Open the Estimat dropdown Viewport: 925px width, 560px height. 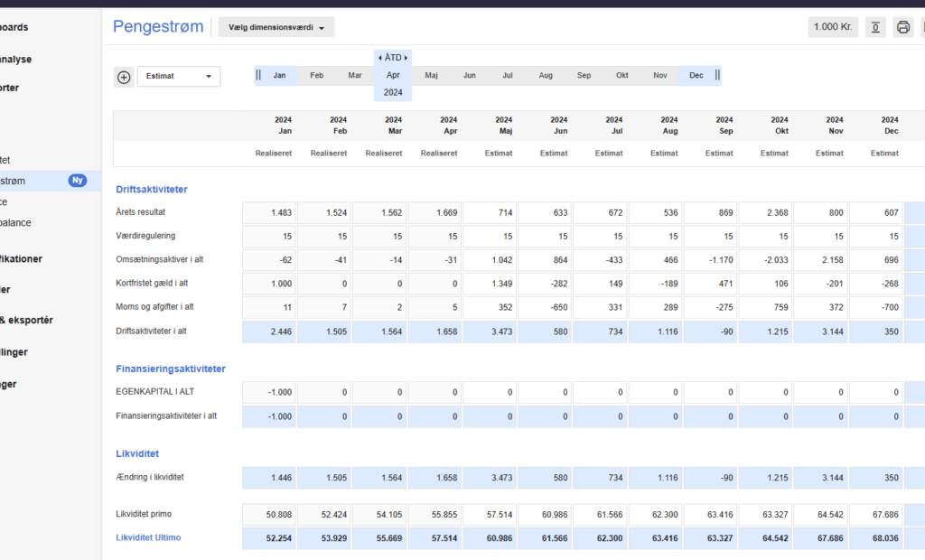click(179, 76)
